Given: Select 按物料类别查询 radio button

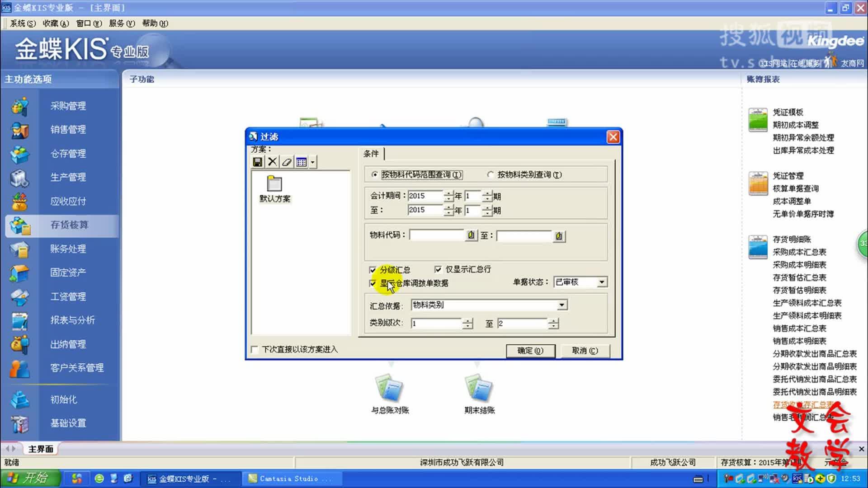Looking at the screenshot, I should (491, 175).
